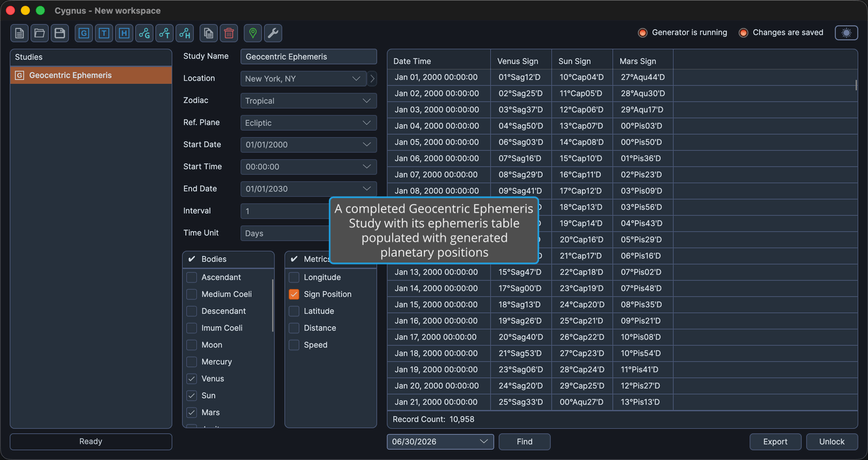Click the H aspects graph toolbar icon
This screenshot has height=460, width=868.
click(x=185, y=33)
